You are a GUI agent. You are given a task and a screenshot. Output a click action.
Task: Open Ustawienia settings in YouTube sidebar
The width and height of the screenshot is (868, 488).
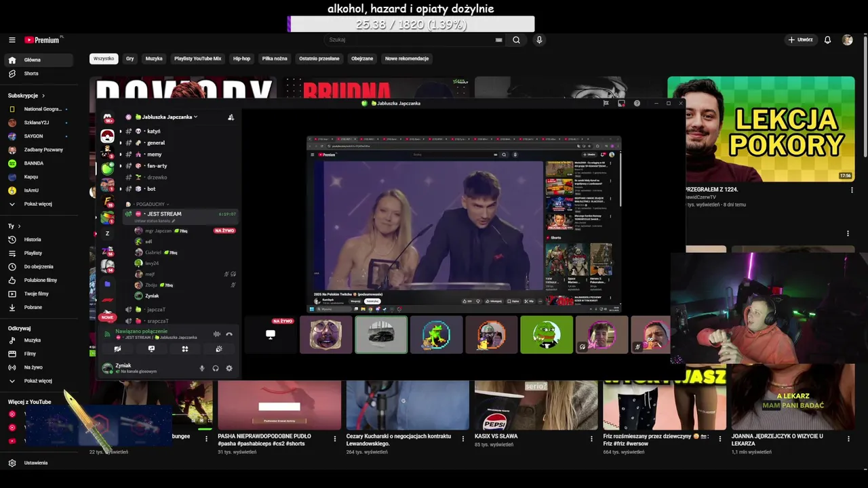click(37, 463)
